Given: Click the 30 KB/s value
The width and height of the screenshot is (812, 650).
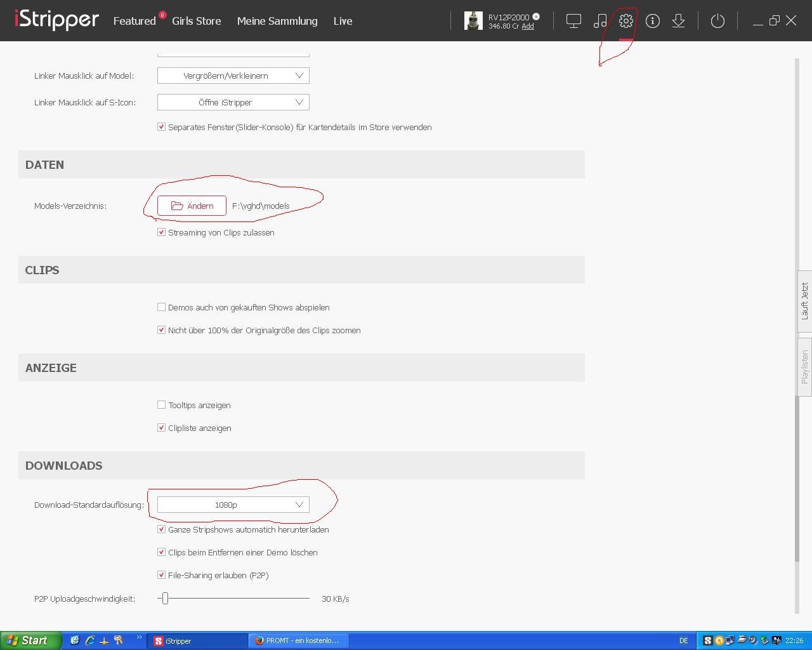Looking at the screenshot, I should point(336,599).
